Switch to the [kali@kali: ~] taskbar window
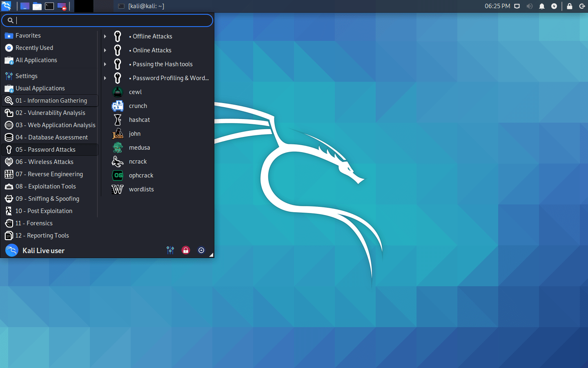 pyautogui.click(x=141, y=6)
